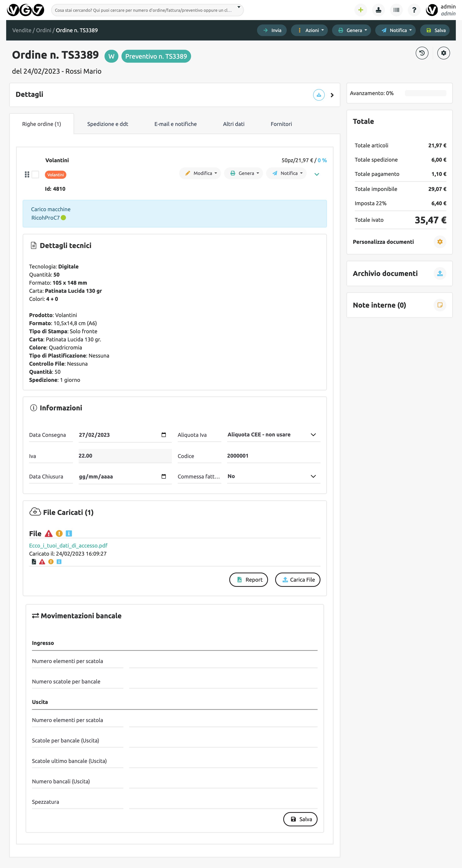Open the Aliquota Iva dropdown

tap(273, 435)
